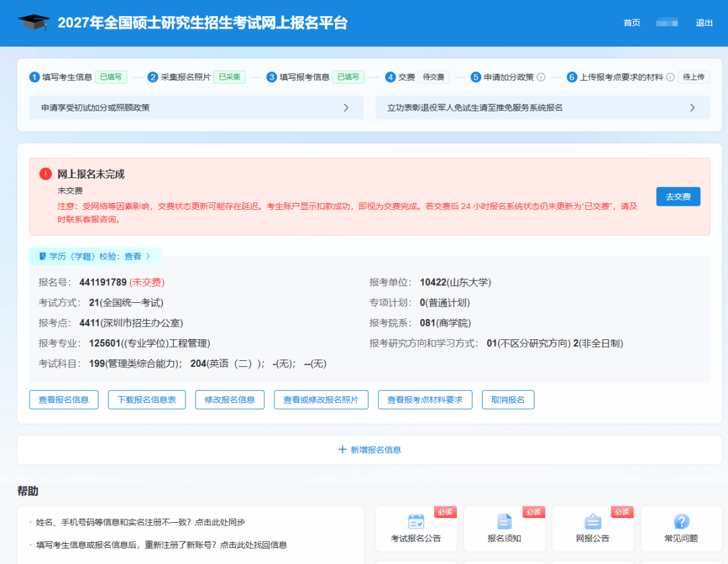Click the 必读 tag on 考试报名公告
The image size is (728, 564).
[x=446, y=511]
